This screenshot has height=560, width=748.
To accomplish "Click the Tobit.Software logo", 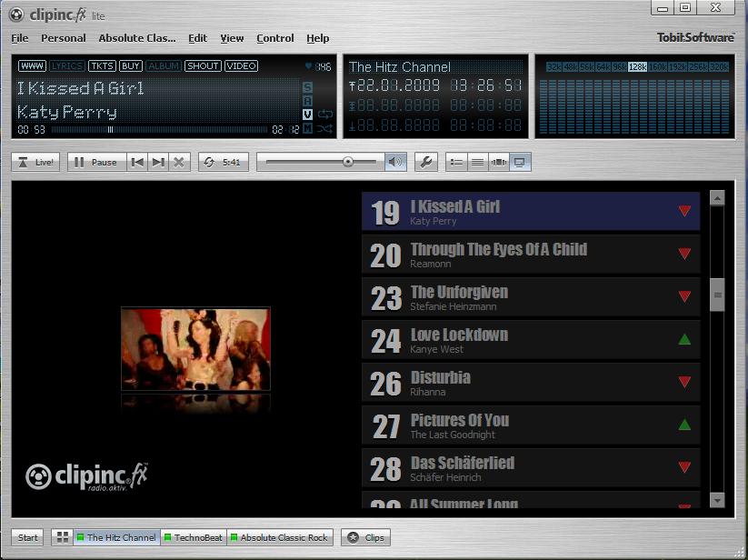I will tap(695, 37).
